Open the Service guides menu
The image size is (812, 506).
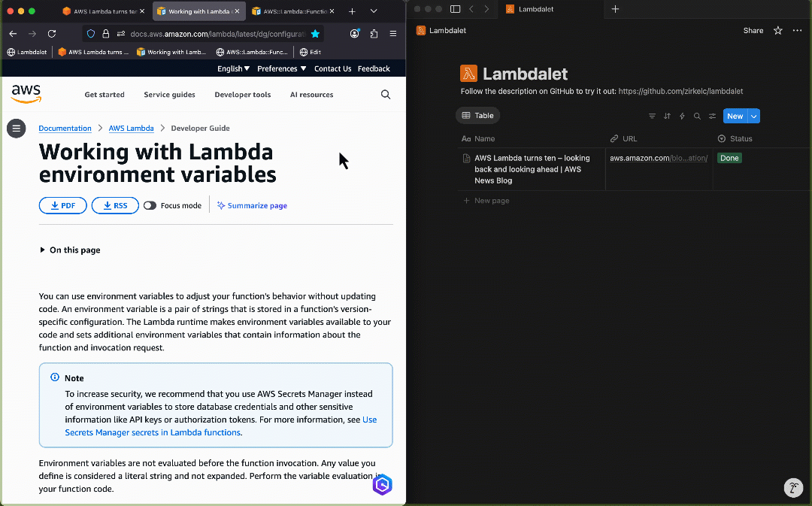169,94
